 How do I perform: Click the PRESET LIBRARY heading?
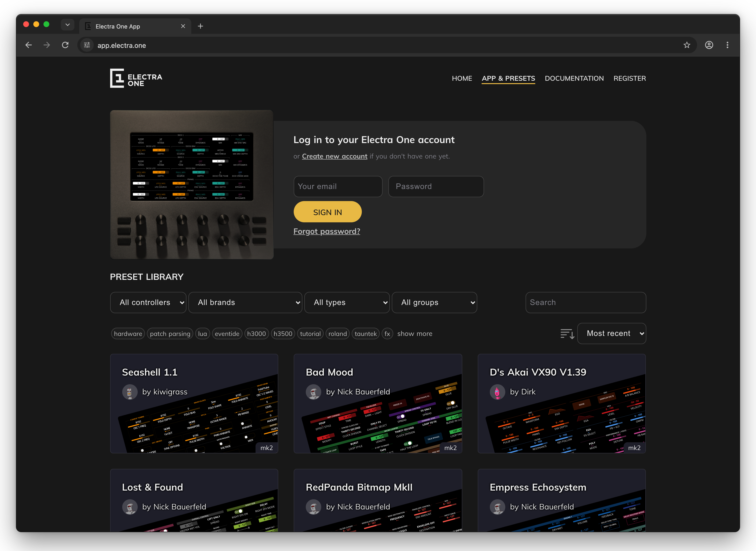tap(147, 277)
